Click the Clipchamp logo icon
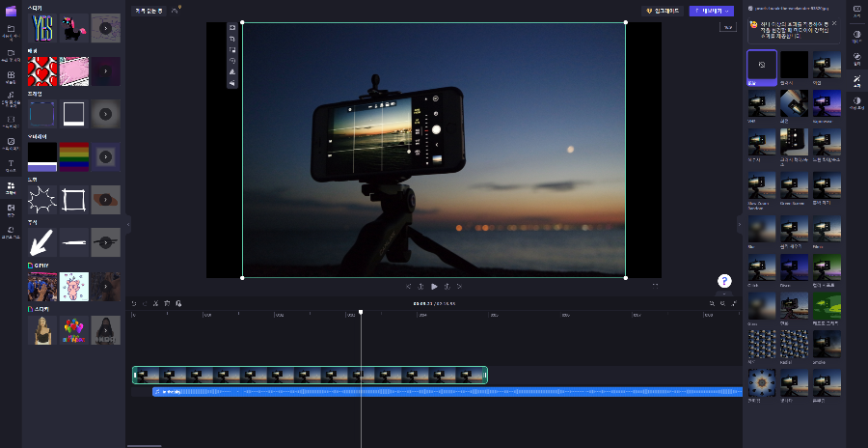 (11, 11)
